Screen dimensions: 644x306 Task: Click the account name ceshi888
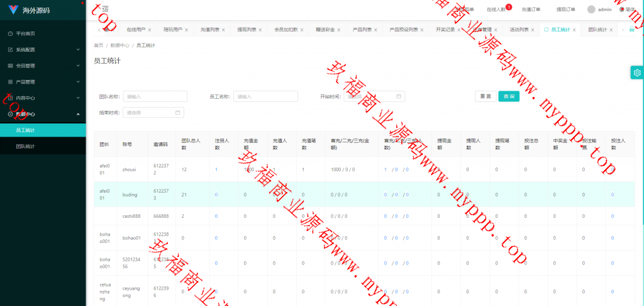pyautogui.click(x=132, y=216)
